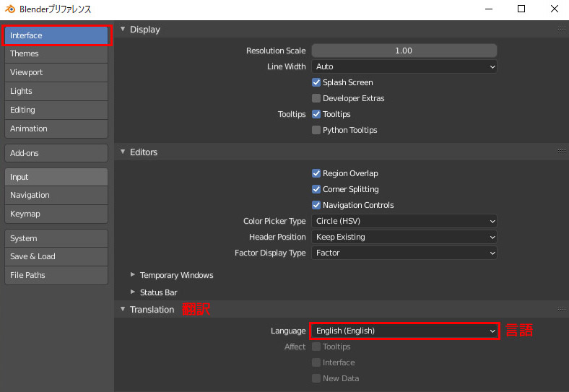The image size is (569, 392).
Task: Maximize the Blender preferences window
Action: [x=521, y=9]
